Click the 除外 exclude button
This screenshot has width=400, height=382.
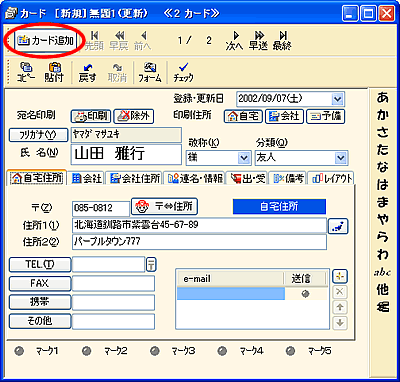pyautogui.click(x=134, y=116)
